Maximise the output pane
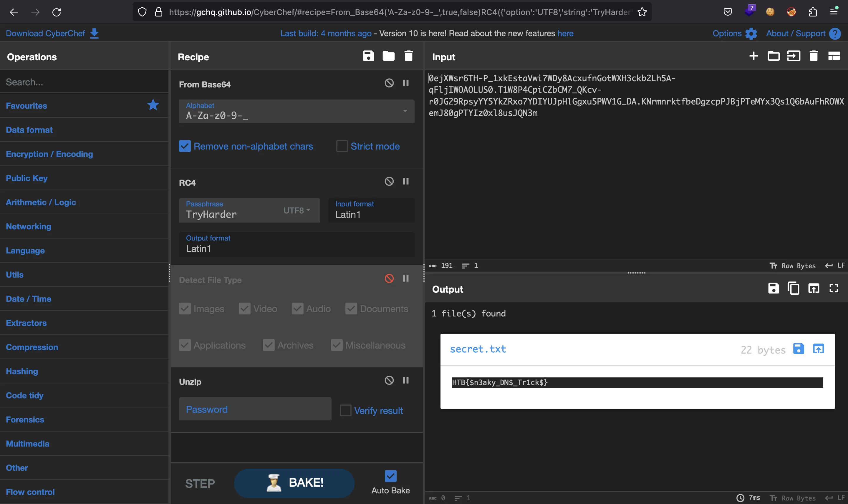The image size is (848, 504). click(834, 288)
